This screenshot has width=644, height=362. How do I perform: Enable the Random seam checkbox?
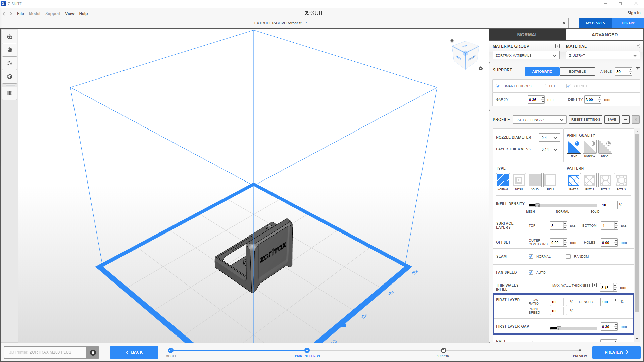coord(568,257)
